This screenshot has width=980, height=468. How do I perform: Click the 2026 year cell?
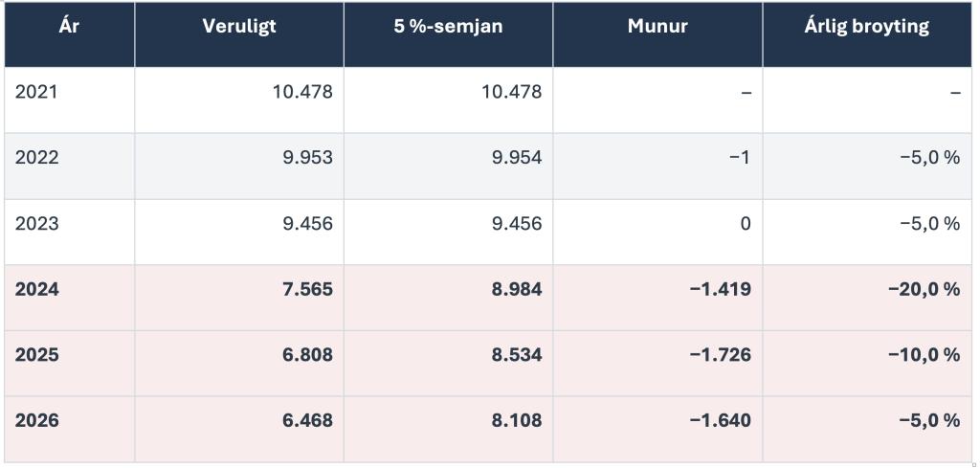[69, 429]
